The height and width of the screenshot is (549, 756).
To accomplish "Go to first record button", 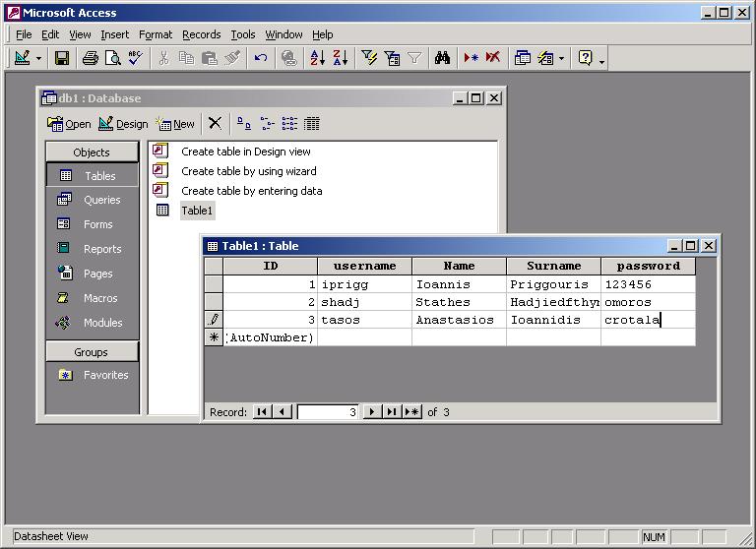I will point(262,412).
